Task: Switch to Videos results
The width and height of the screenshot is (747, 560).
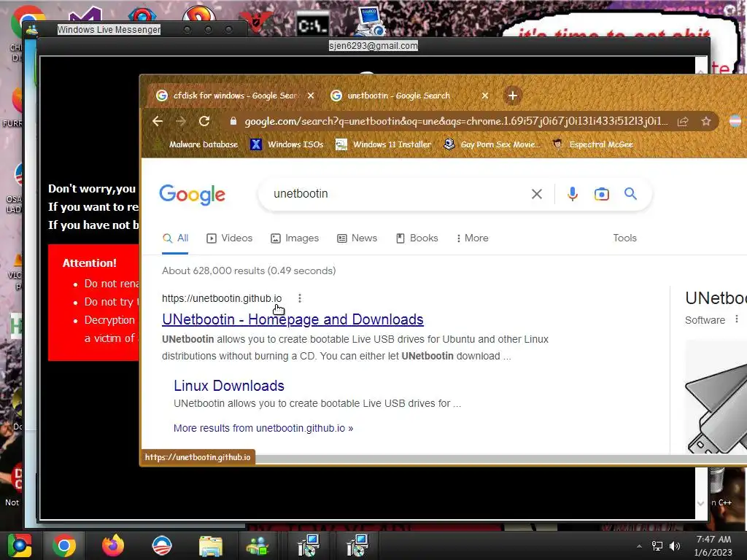Action: pyautogui.click(x=230, y=238)
